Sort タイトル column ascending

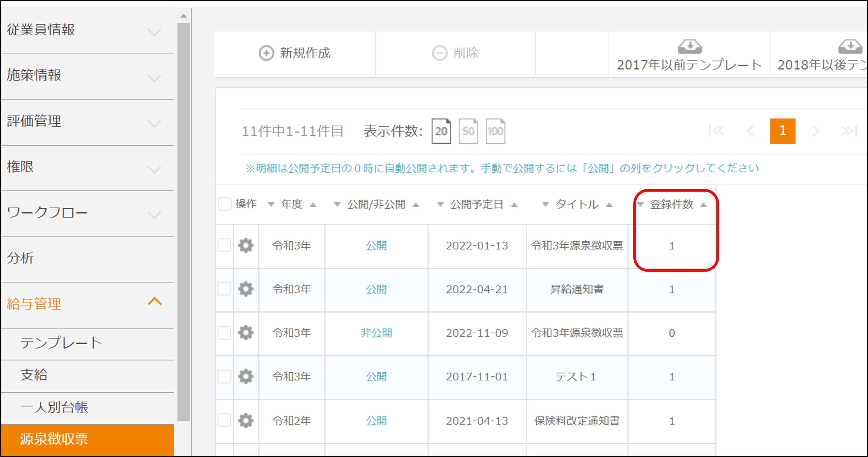tap(609, 205)
